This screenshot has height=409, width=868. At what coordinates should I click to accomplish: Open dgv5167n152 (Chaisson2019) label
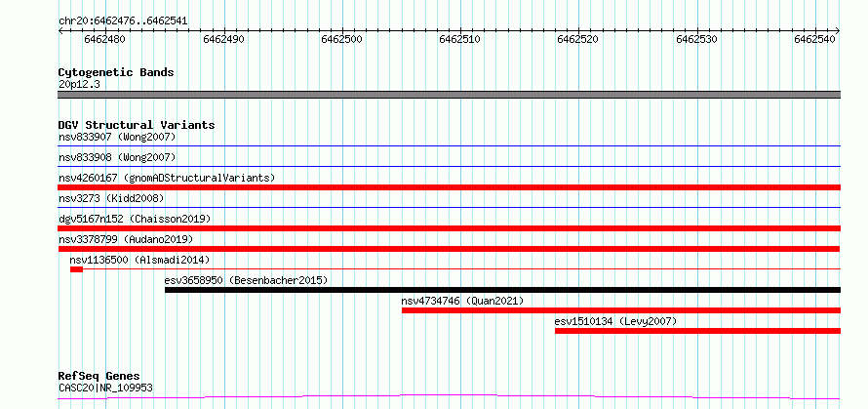pyautogui.click(x=135, y=219)
